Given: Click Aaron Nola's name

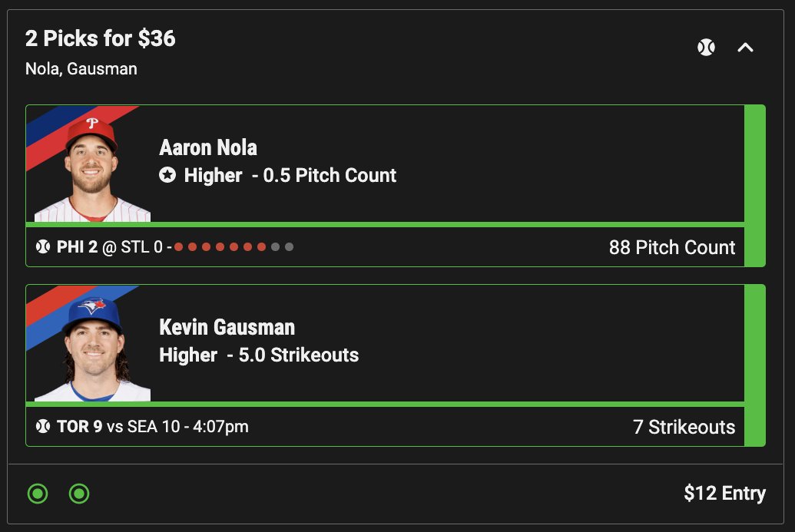Looking at the screenshot, I should (208, 147).
